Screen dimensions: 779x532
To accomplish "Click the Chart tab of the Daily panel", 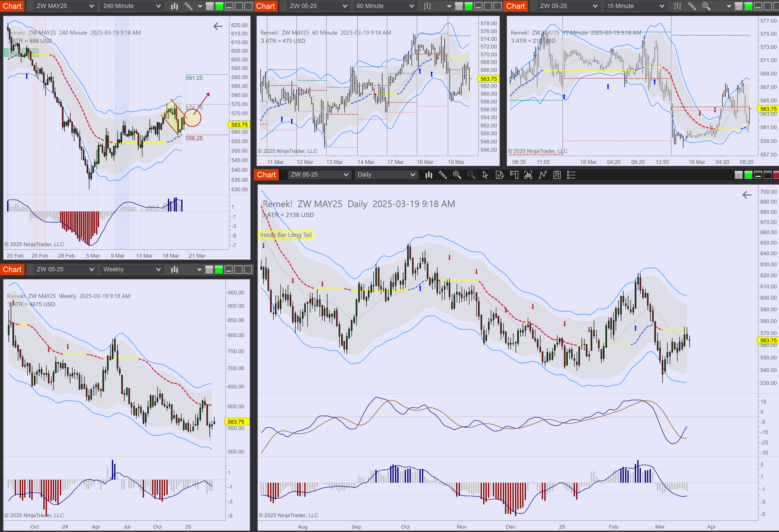I will (266, 175).
